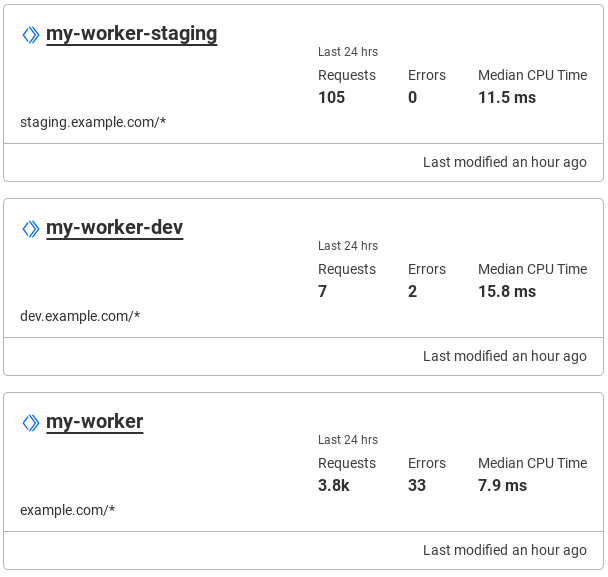Open the my-worker-staging link

click(x=131, y=34)
